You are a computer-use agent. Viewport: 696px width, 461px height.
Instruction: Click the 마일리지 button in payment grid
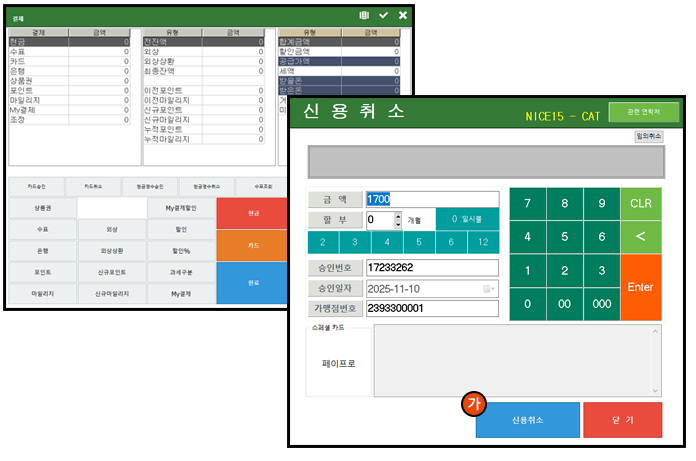tap(43, 293)
